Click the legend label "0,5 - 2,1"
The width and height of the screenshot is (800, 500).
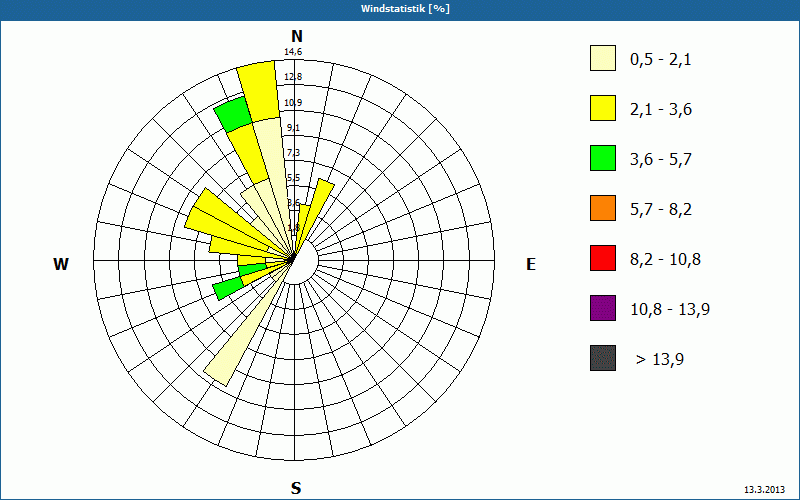[661, 60]
